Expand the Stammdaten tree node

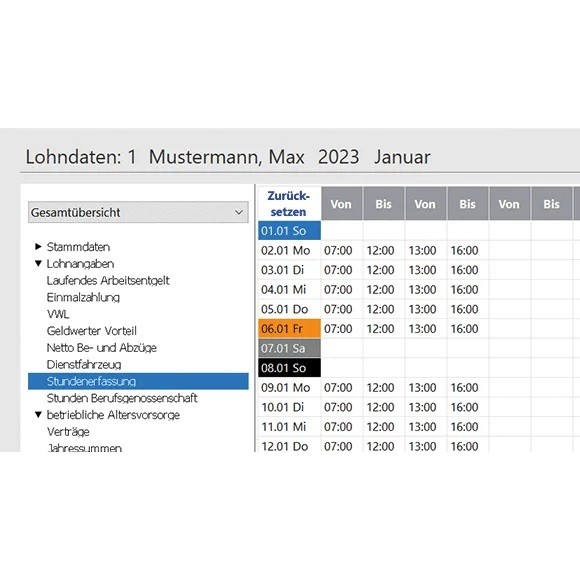point(38,247)
